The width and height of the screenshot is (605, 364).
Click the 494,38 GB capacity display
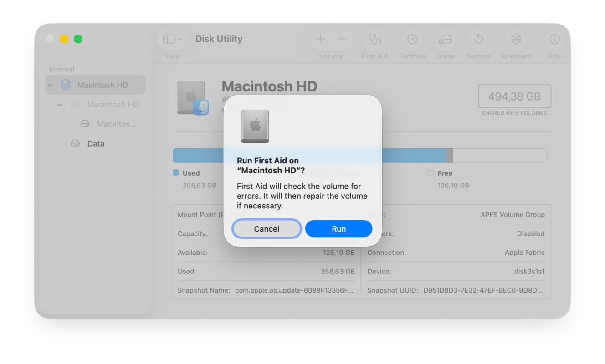(x=514, y=96)
